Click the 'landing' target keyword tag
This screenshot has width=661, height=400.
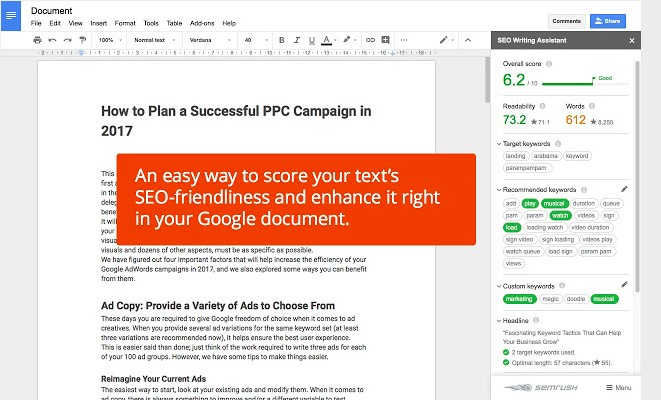(x=516, y=156)
